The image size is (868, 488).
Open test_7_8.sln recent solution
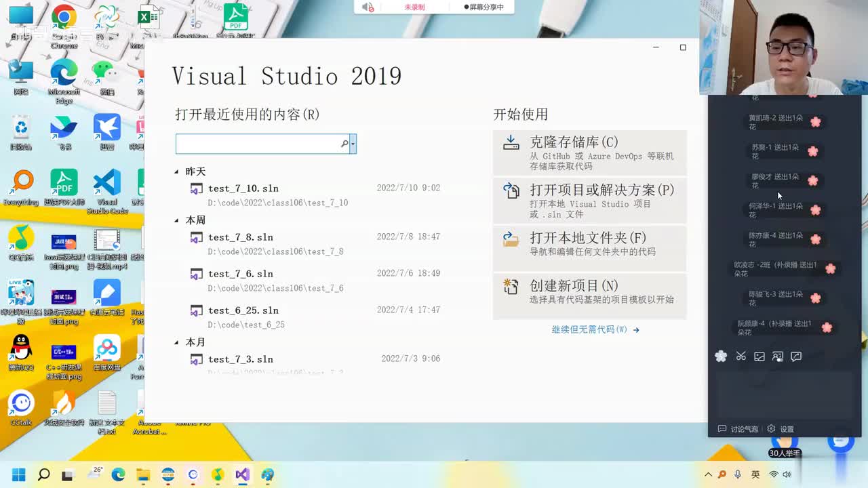[x=314, y=243]
